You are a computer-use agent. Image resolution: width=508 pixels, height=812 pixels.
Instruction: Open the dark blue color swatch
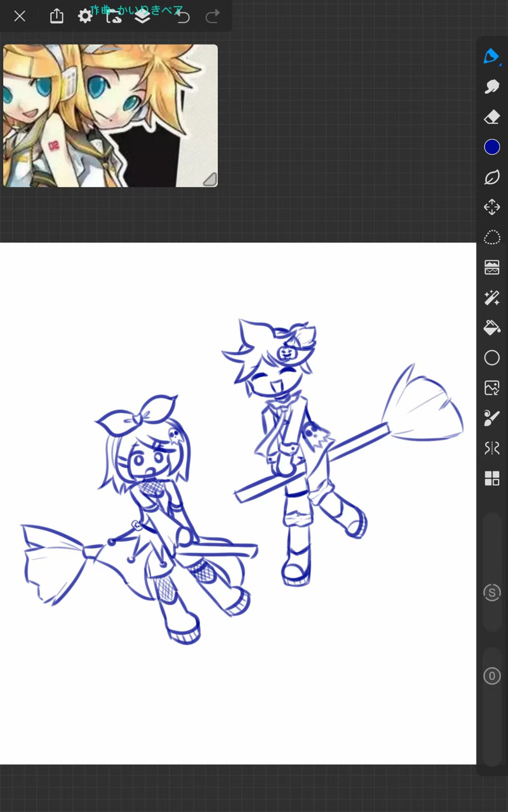pos(492,147)
